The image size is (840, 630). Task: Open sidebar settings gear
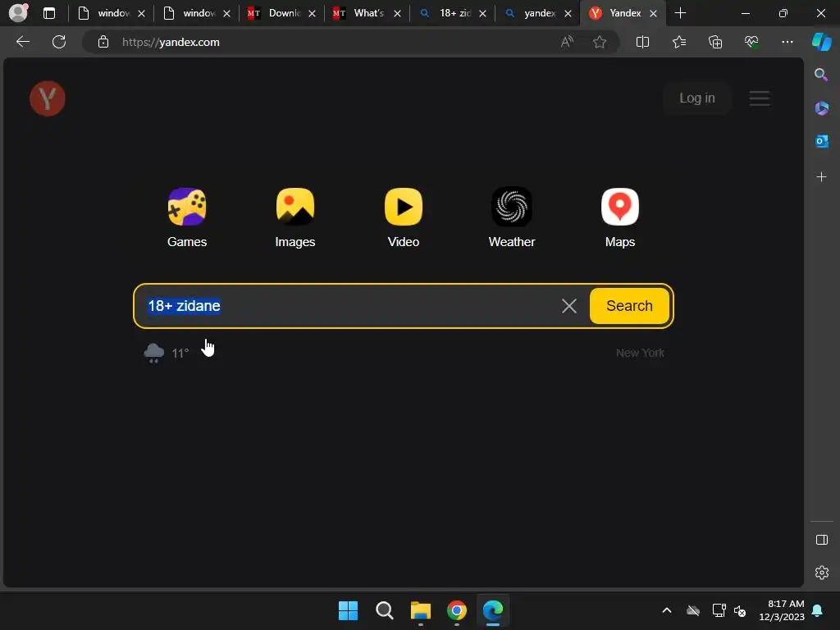[x=821, y=573]
